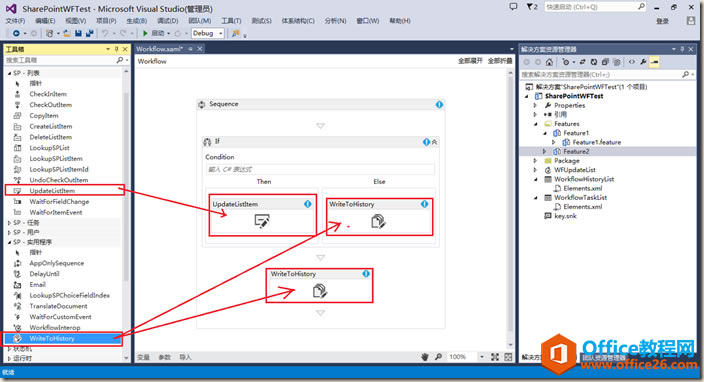Expand the Feature2 node in solution tree
Viewport: 704px width, 382px height.
[x=544, y=152]
